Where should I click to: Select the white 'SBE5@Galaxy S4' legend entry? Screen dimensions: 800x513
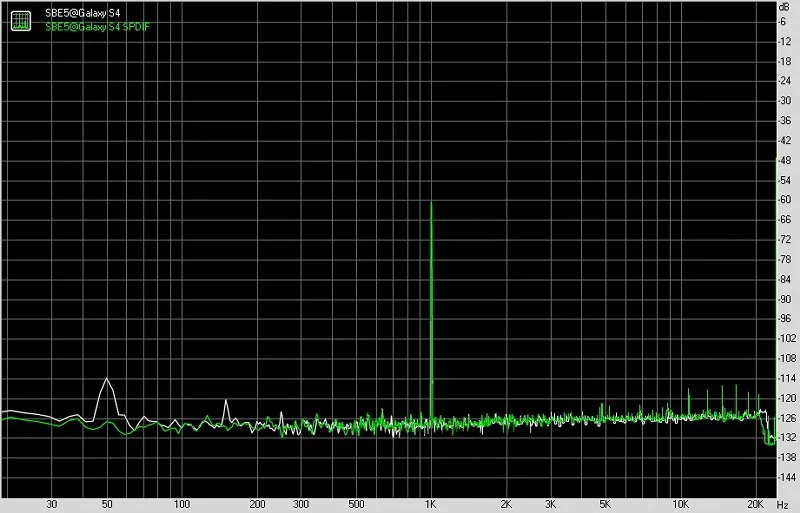[x=83, y=13]
